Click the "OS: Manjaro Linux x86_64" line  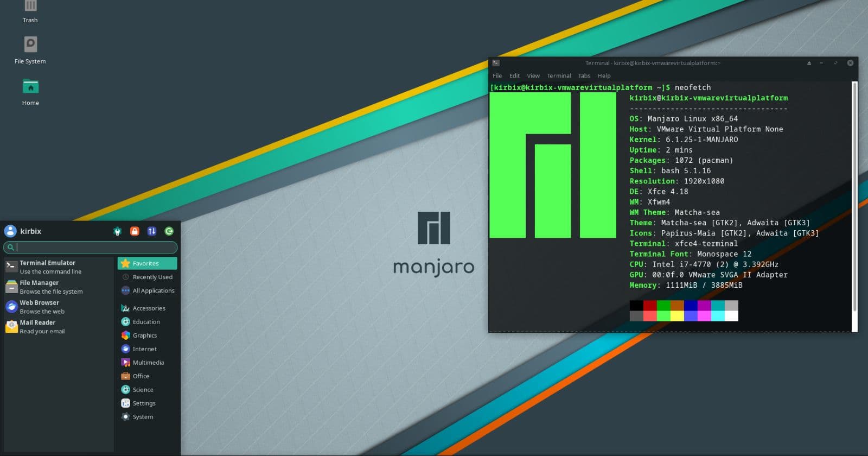point(684,119)
